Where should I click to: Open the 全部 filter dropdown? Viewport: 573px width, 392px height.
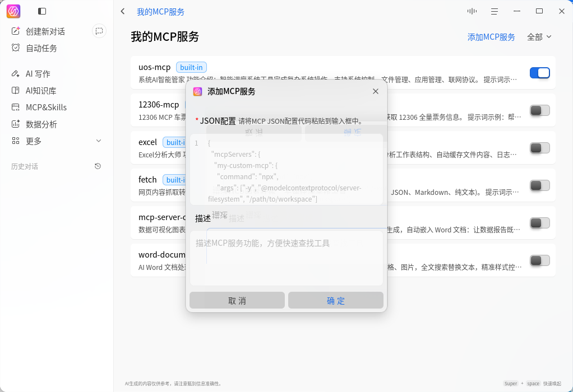[x=539, y=37]
